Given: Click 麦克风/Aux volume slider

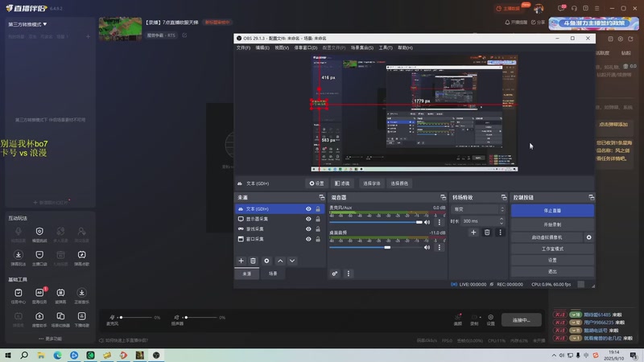Looking at the screenshot, I should 375,222.
